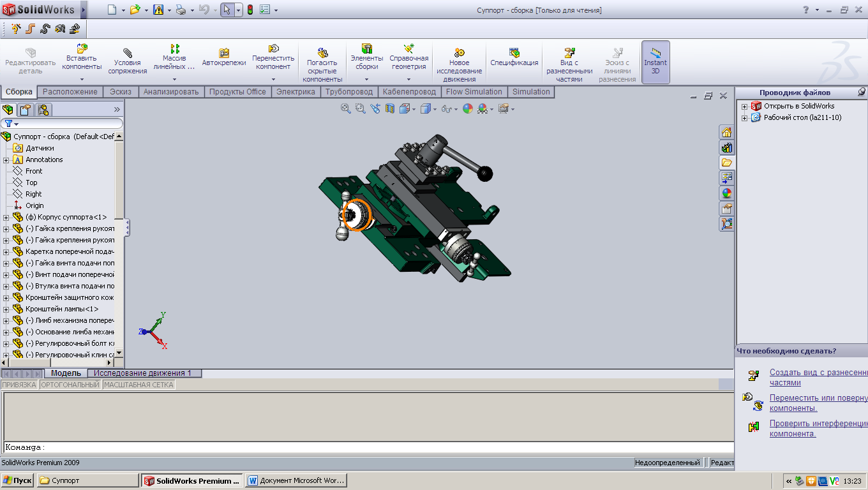
Task: Open dropdown arrow under Массив линейных
Action: tap(174, 79)
